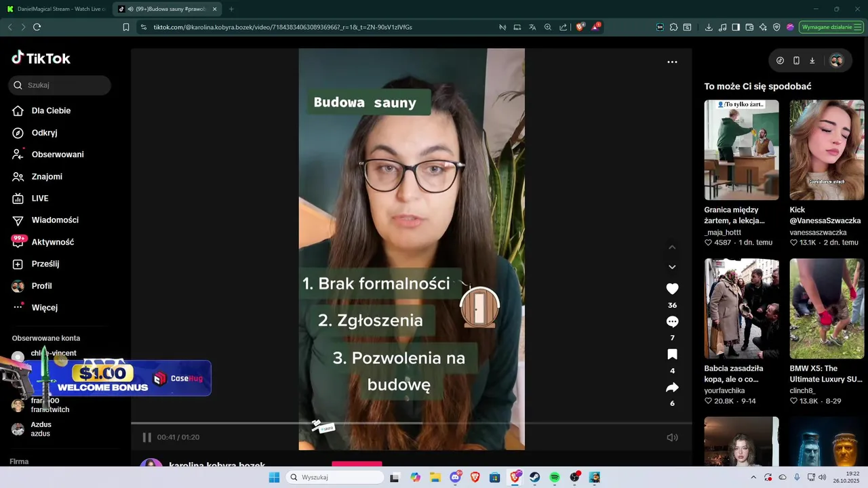Click Prześlij upload item
The height and width of the screenshot is (488, 868).
(45, 264)
